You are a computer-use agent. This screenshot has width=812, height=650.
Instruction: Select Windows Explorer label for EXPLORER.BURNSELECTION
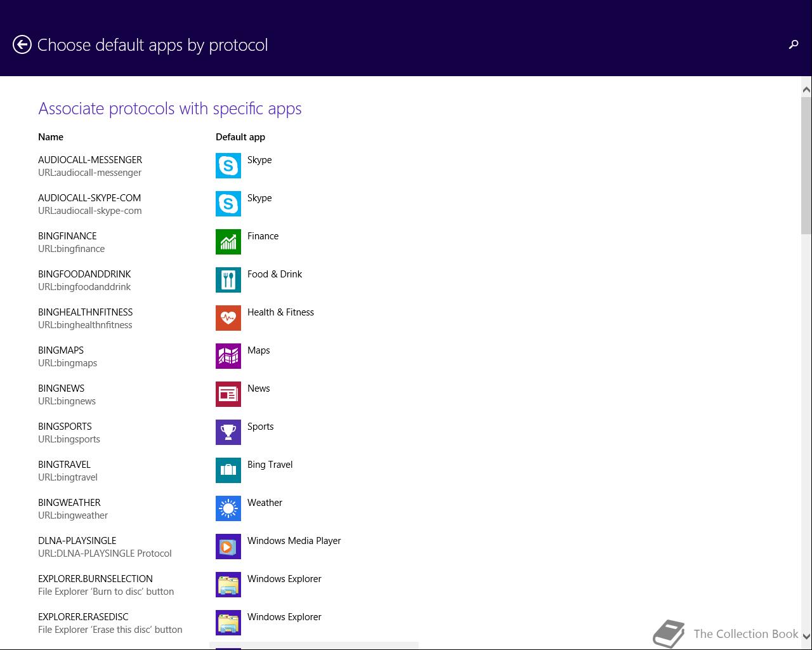tap(284, 579)
